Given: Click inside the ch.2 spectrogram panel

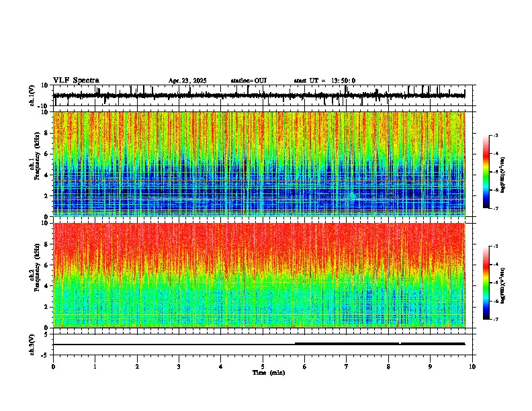Looking at the screenshot, I should pos(259,275).
